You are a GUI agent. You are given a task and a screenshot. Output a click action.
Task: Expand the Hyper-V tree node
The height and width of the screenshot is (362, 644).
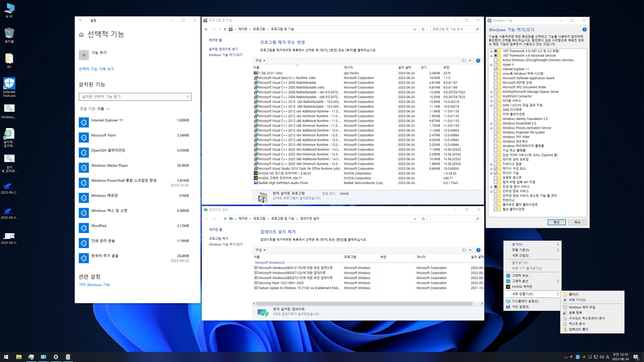tap(492, 65)
